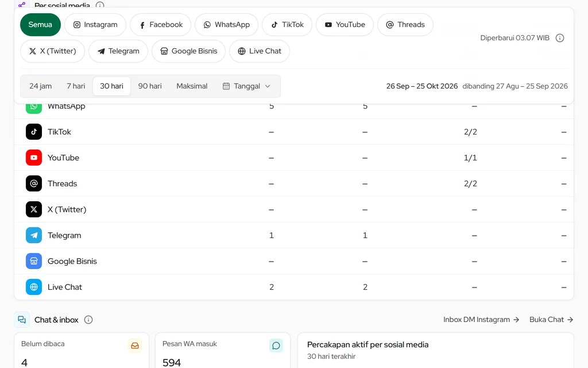588x368 pixels.
Task: Filter by WhatsApp chip
Action: point(226,25)
